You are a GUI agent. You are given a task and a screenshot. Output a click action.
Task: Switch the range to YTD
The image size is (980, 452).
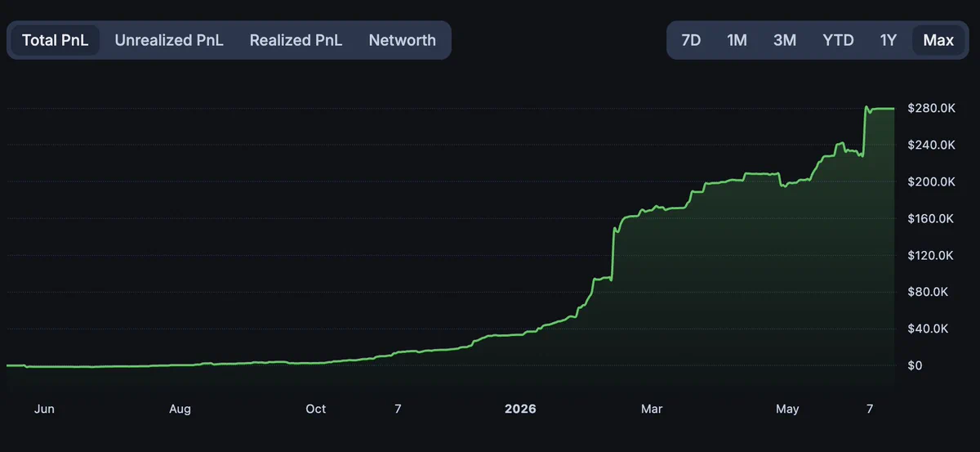point(838,40)
